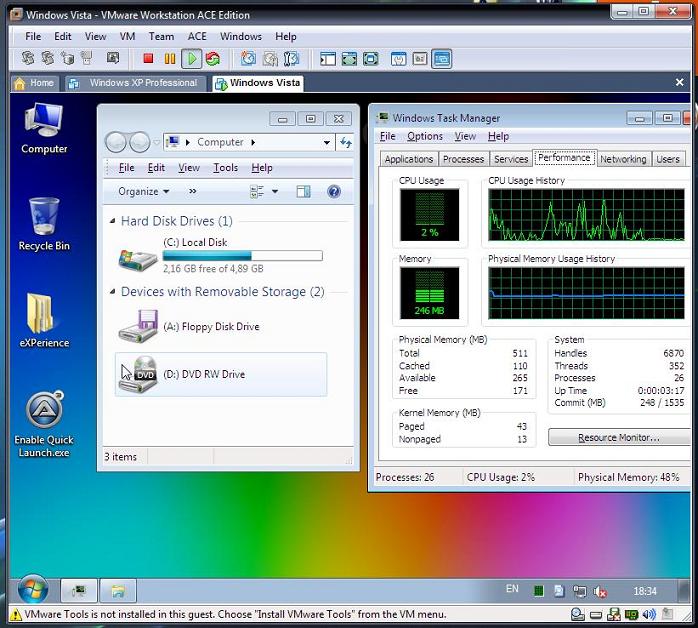Toggle the VMware sidebar view icon
The width and height of the screenshot is (698, 628).
pos(328,59)
